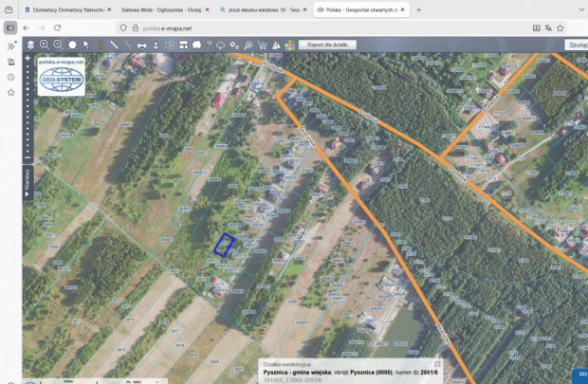The width and height of the screenshot is (588, 384).
Task: Select the zoom in magnifier tool
Action: 44,45
